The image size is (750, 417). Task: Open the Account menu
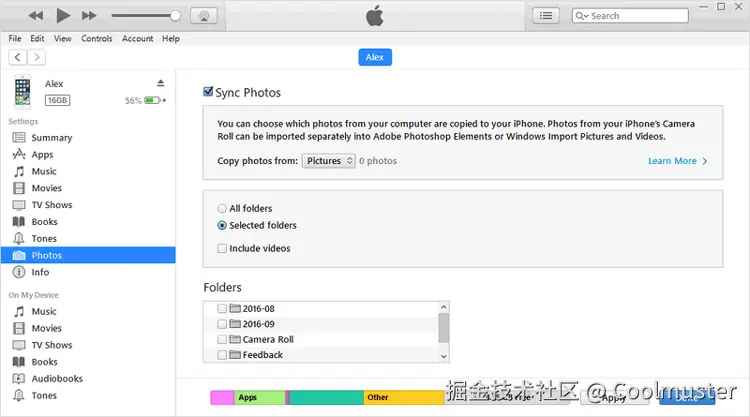click(137, 39)
